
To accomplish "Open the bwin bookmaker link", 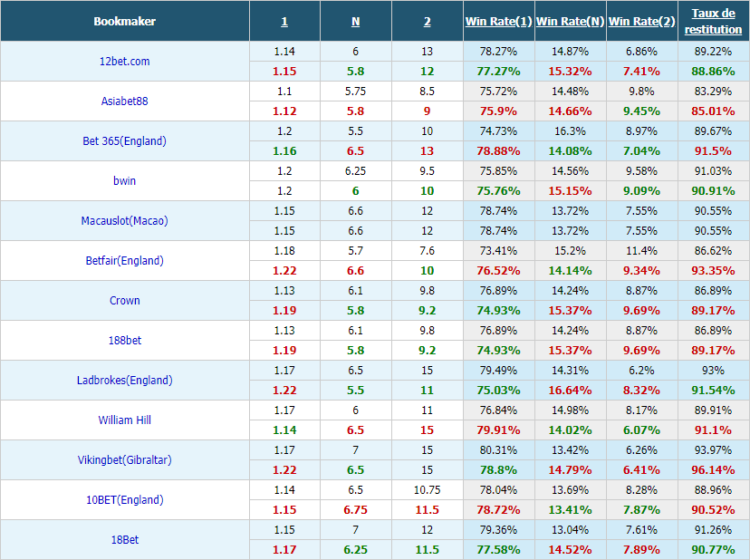I will pos(124,181).
